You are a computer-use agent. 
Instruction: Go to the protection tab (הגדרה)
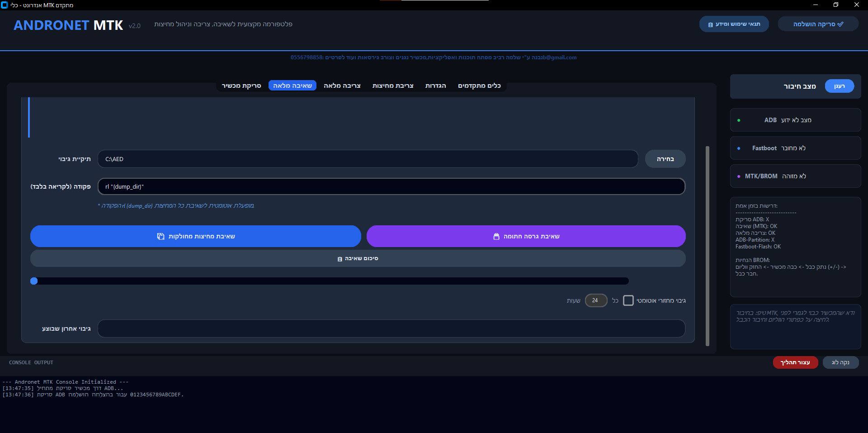(435, 86)
